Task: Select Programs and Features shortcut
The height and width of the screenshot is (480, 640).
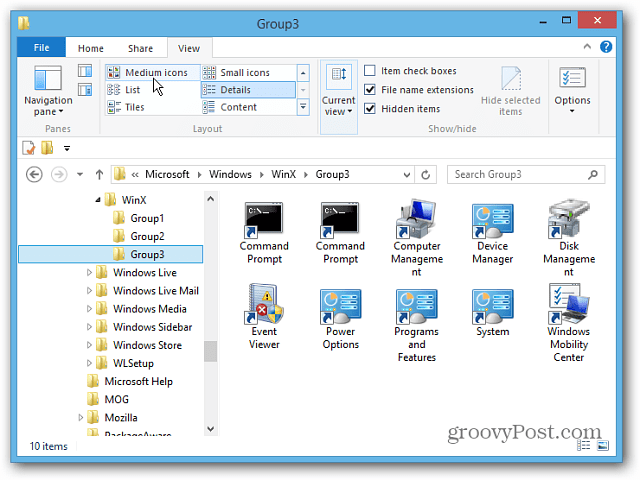Action: [416, 325]
